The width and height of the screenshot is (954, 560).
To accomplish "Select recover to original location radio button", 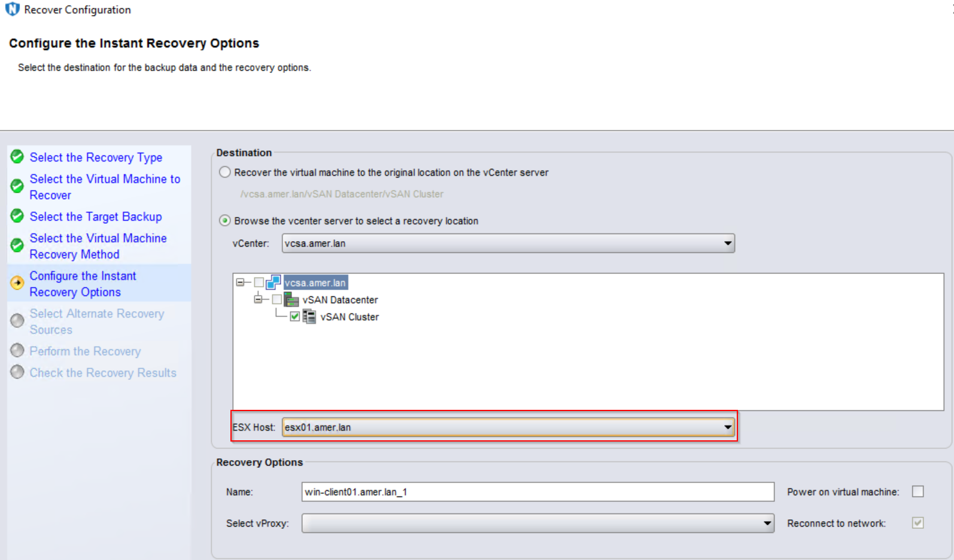I will [x=224, y=172].
